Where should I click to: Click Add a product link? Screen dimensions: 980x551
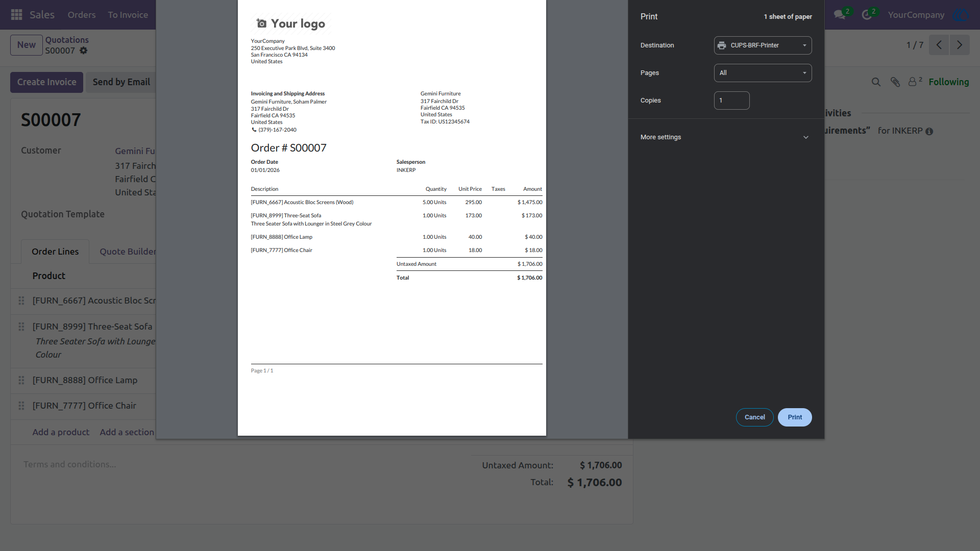point(61,432)
